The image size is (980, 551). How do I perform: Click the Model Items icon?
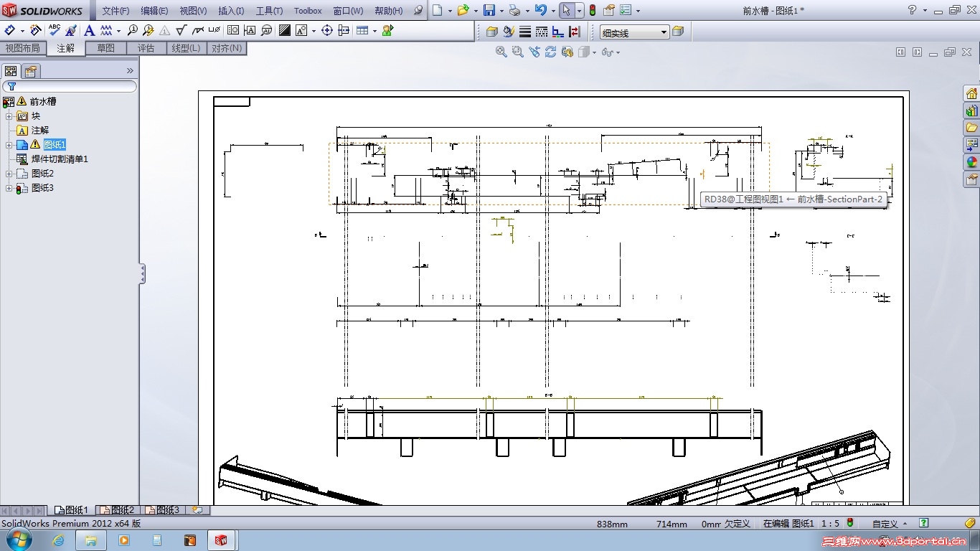36,30
